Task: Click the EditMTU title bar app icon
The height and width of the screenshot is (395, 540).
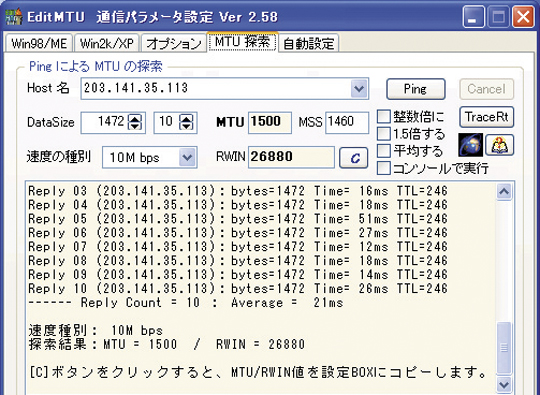Action: 13,17
